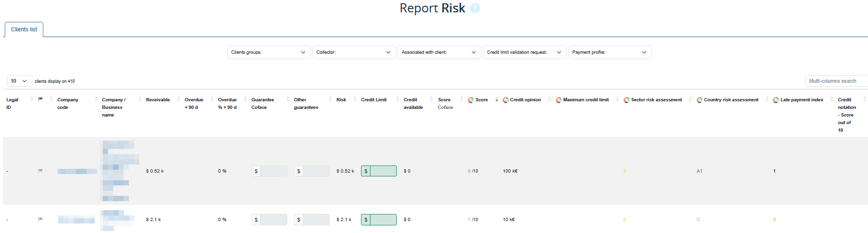Click the first row's Guarantee Coface input
Viewport: 868px width, 233px height.
click(x=273, y=171)
